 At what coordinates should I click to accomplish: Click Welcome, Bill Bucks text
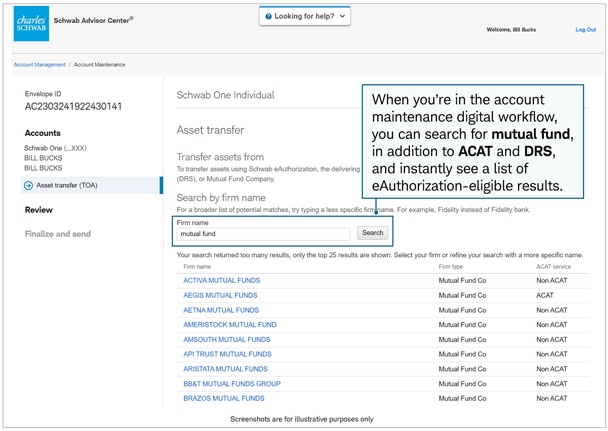[x=511, y=29]
